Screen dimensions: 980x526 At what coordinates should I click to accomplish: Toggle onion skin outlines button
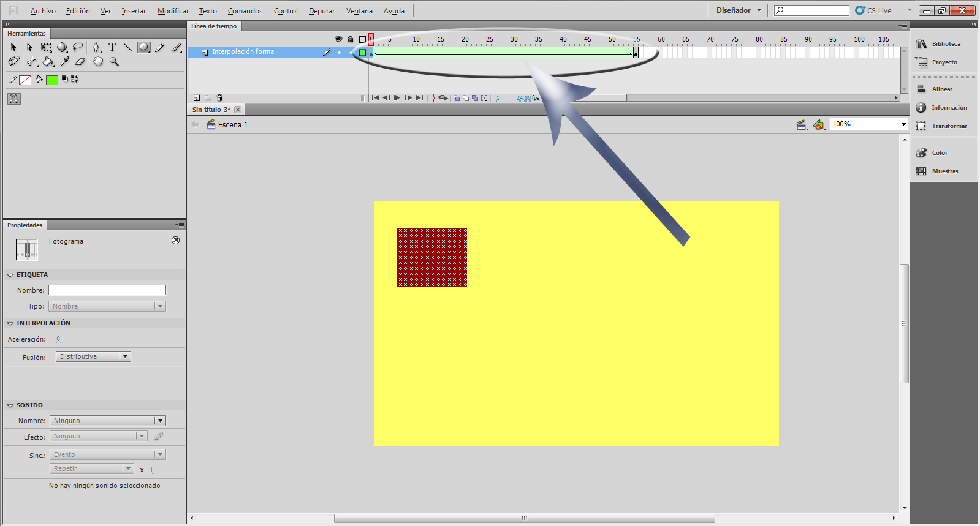pyautogui.click(x=466, y=98)
